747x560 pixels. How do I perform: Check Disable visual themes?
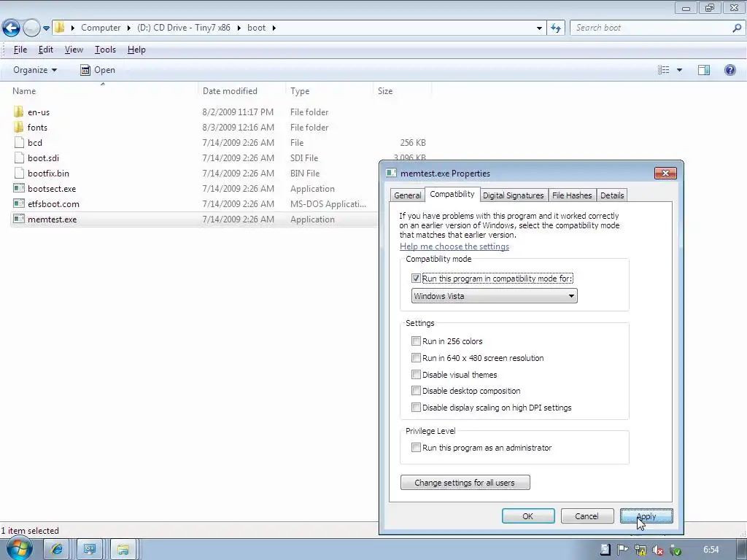tap(416, 374)
